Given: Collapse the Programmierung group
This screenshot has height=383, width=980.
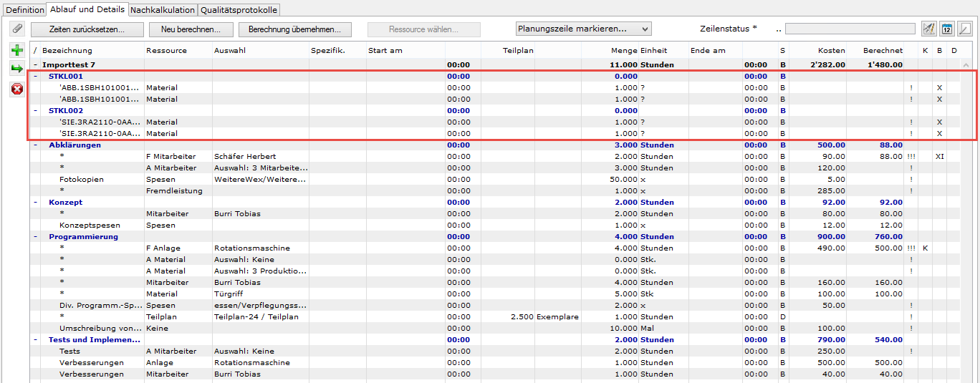Looking at the screenshot, I should pyautogui.click(x=36, y=236).
